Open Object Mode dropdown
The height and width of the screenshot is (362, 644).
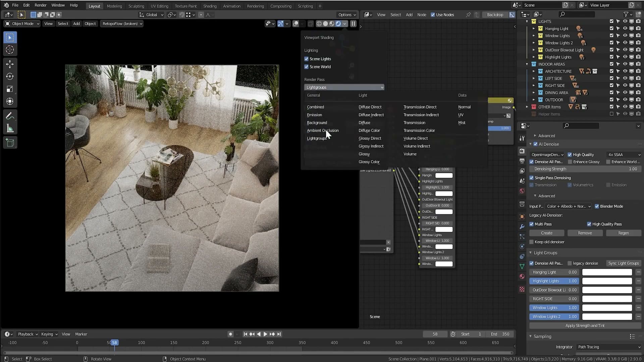tap(22, 24)
